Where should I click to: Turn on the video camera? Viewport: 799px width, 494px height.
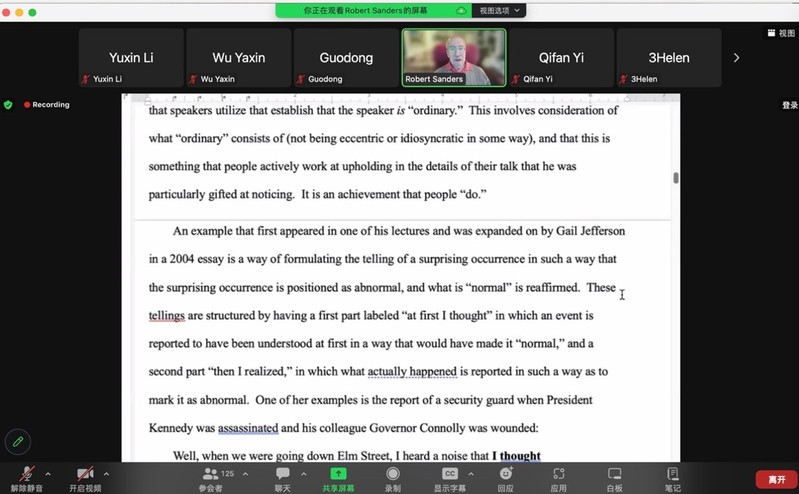coord(85,474)
